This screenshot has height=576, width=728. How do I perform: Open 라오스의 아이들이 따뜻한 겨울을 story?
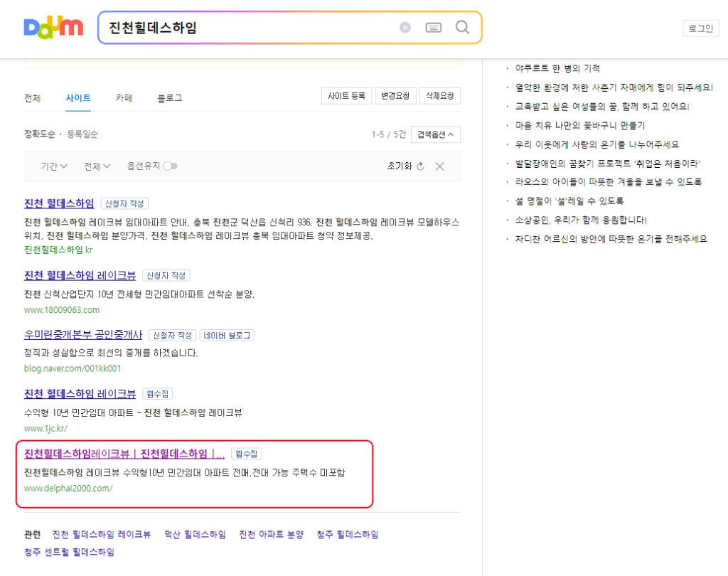(609, 182)
